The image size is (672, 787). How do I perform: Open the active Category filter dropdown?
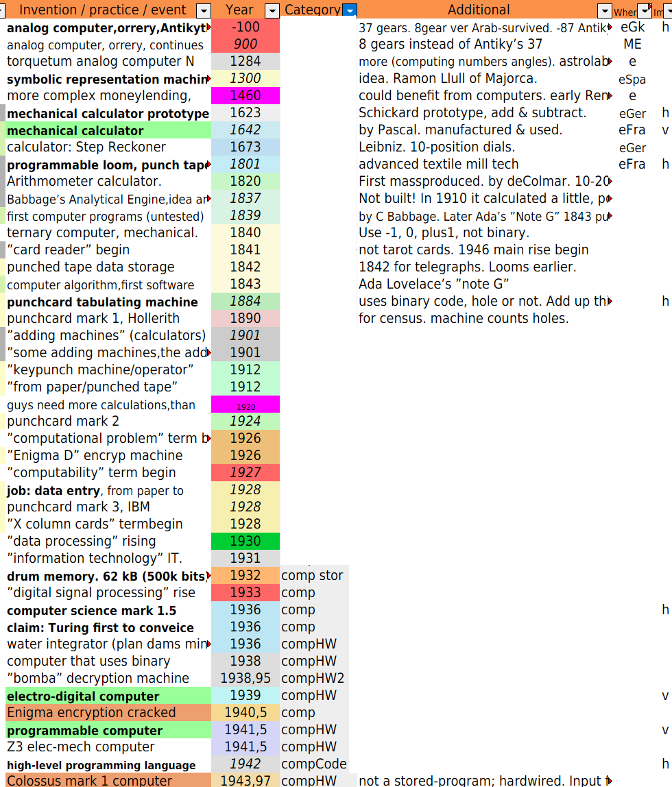350,10
